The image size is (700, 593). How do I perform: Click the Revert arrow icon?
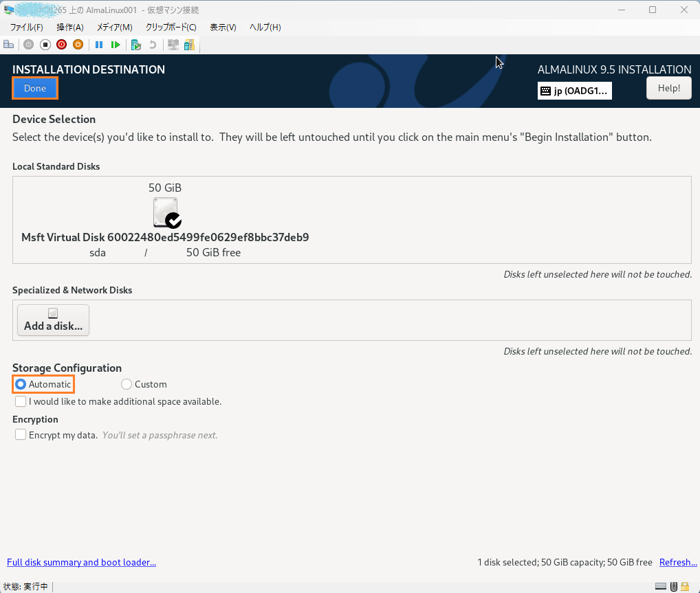[153, 45]
